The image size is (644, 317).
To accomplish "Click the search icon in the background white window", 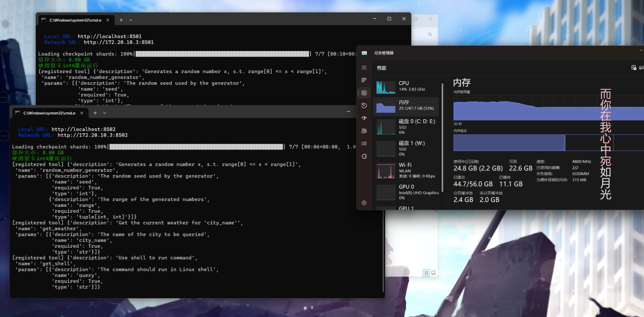I will click(x=430, y=34).
